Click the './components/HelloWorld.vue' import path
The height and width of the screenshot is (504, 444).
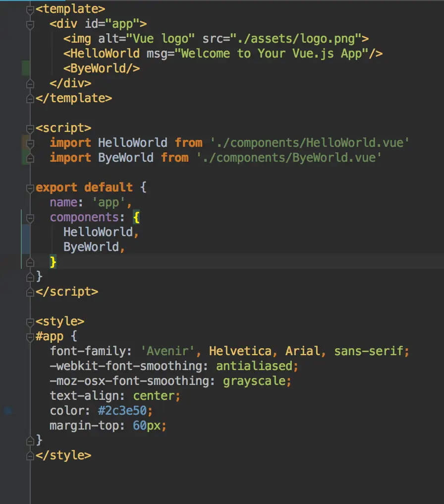(x=310, y=143)
